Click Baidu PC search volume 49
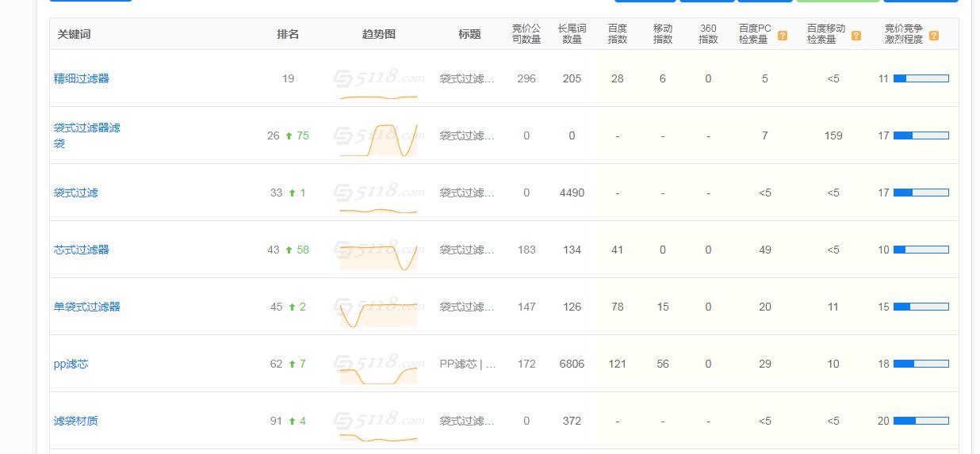Image resolution: width=980 pixels, height=454 pixels. coord(765,250)
